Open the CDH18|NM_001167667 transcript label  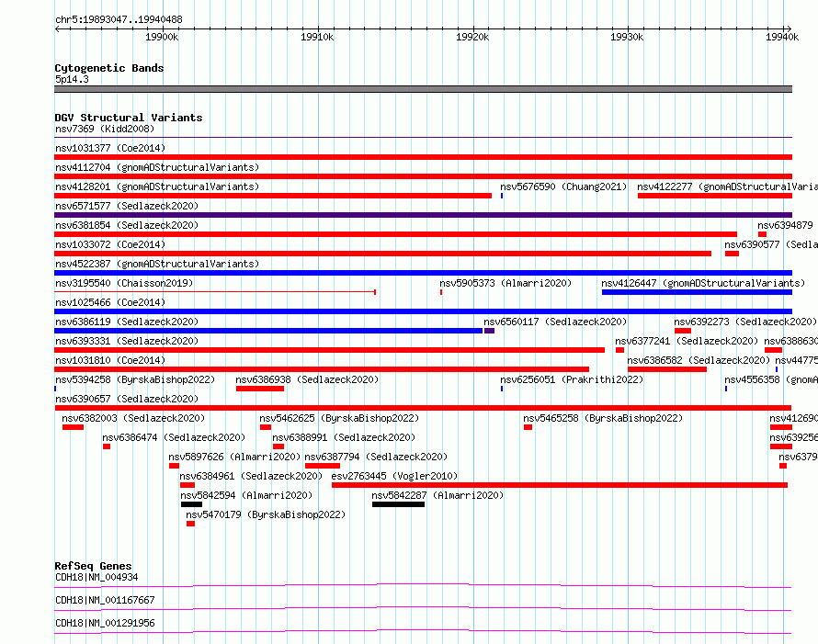point(105,600)
